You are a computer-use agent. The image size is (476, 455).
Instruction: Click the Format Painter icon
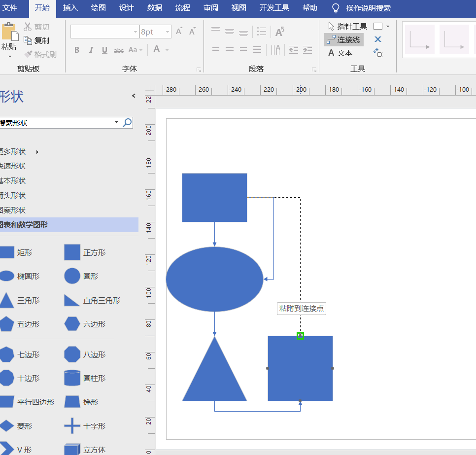(x=28, y=54)
